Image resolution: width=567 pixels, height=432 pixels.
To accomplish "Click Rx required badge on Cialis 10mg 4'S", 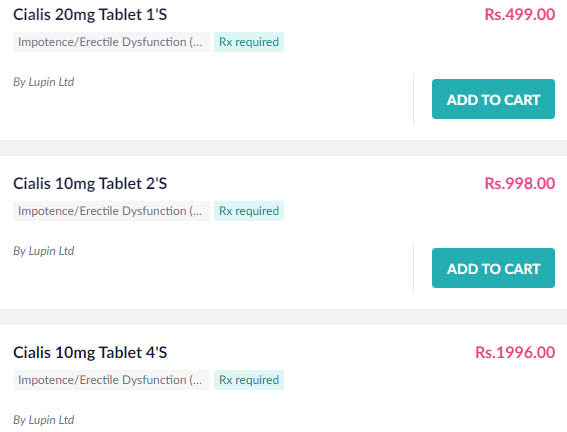I will coord(249,380).
